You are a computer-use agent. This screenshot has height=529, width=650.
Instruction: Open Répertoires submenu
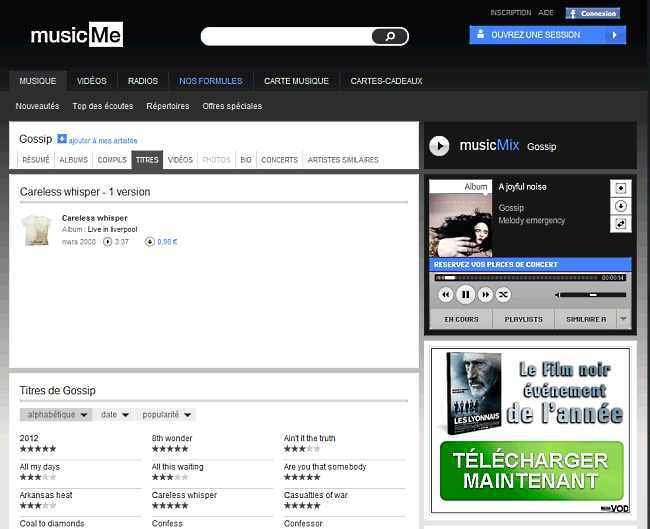(167, 106)
